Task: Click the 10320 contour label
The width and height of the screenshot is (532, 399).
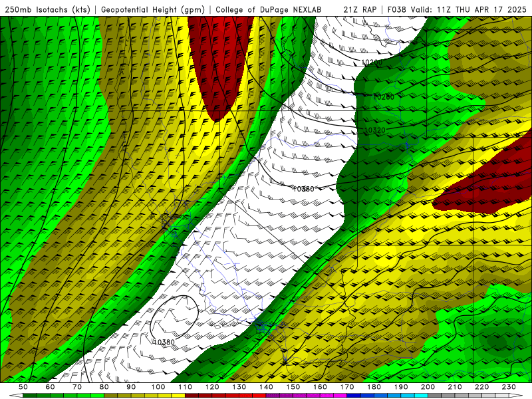Action: click(375, 130)
